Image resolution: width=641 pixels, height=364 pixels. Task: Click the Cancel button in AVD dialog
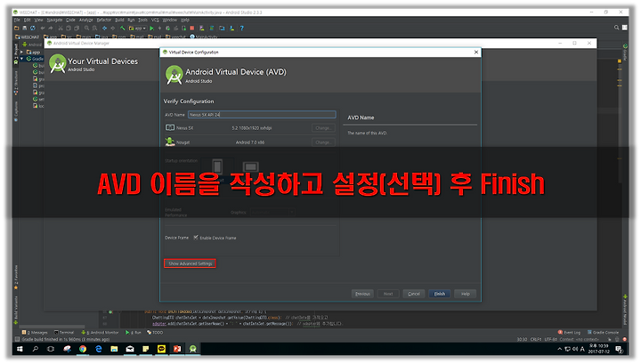pyautogui.click(x=414, y=294)
